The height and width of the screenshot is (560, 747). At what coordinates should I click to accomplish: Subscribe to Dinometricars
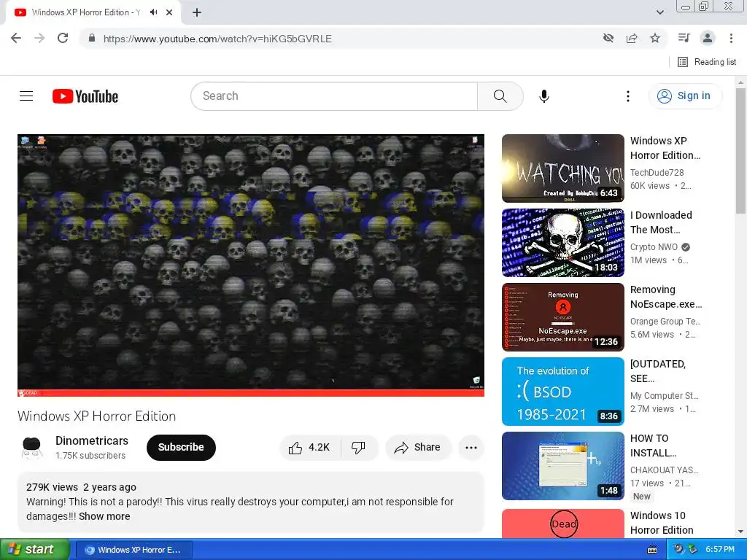click(181, 447)
